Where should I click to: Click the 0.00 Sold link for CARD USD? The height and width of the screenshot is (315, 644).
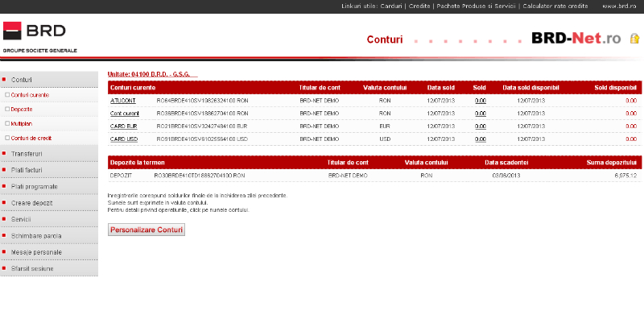click(x=480, y=139)
